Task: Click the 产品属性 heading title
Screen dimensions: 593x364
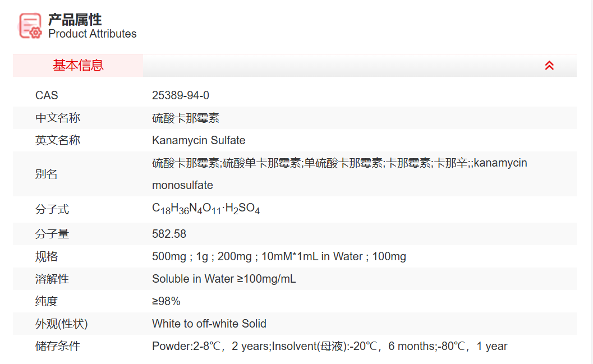Action: pyautogui.click(x=75, y=20)
